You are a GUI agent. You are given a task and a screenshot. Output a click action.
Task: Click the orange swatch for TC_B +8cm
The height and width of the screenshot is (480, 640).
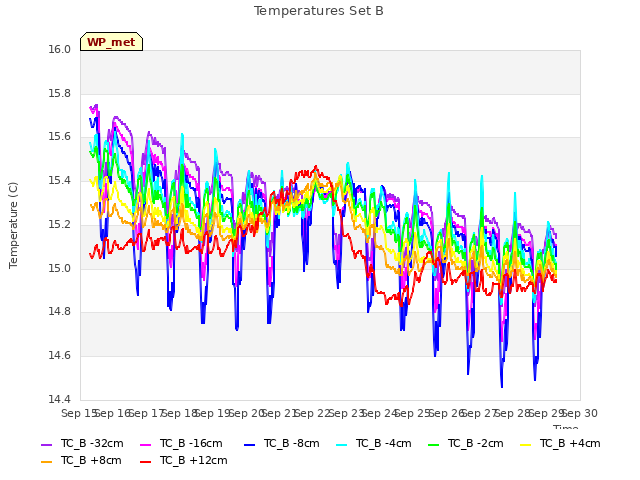[x=47, y=462]
